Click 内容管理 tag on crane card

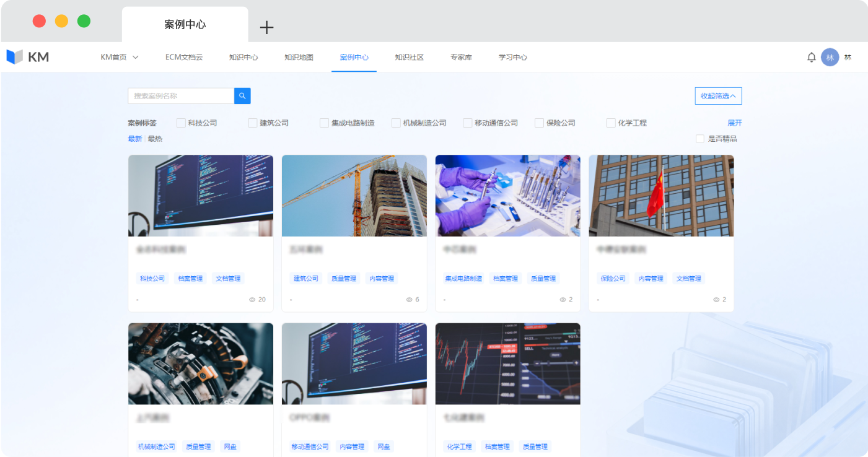[382, 279]
